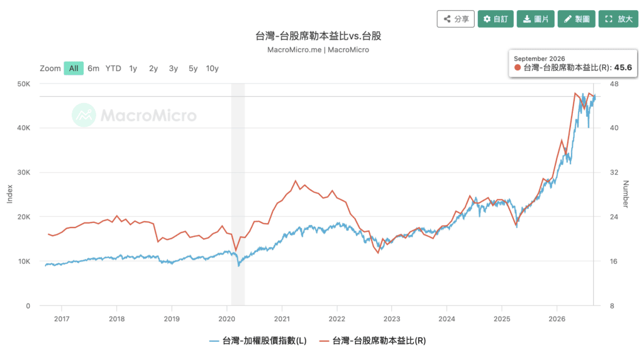Click the blue legend line marker
The width and height of the screenshot is (644, 355).
214,341
